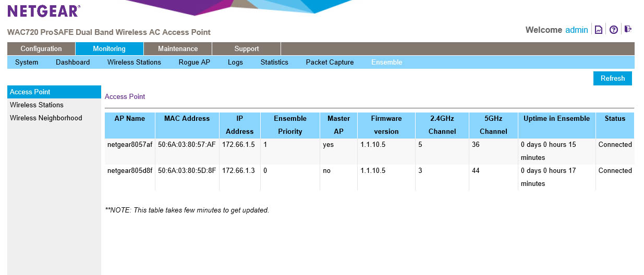The width and height of the screenshot is (644, 275).
Task: Click the admin username link
Action: click(x=577, y=30)
